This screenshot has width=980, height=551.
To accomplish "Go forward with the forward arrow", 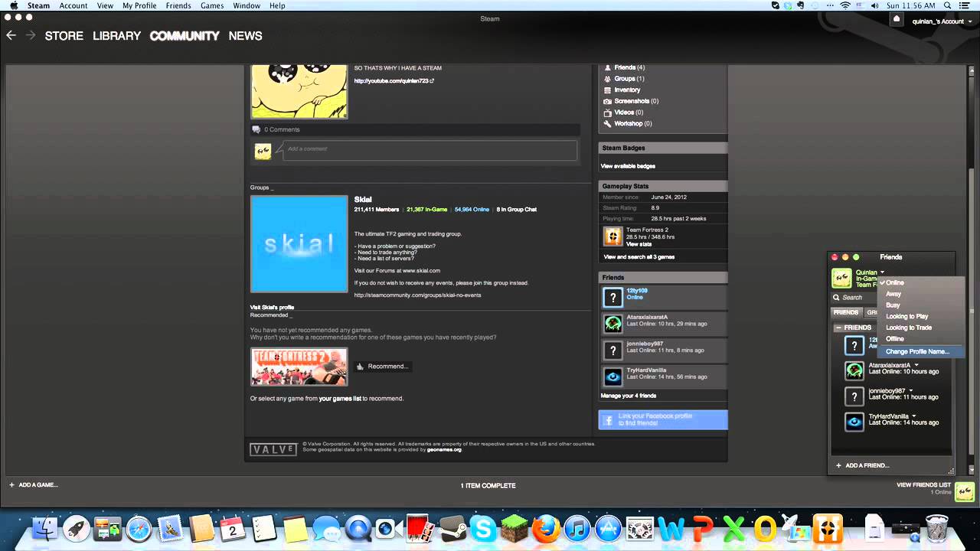I will (31, 35).
